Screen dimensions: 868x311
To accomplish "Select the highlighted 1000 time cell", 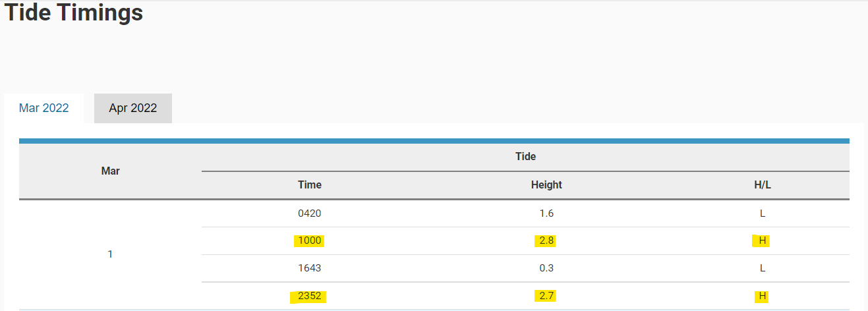I will (309, 240).
